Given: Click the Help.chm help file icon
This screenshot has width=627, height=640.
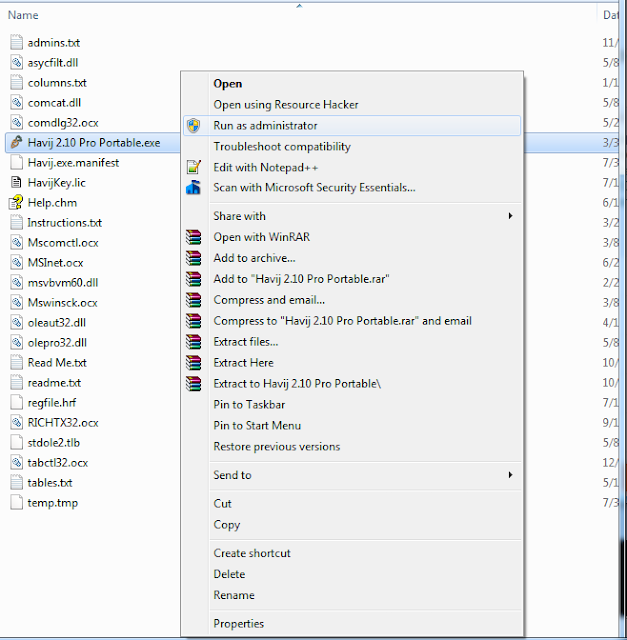Looking at the screenshot, I should (x=16, y=202).
